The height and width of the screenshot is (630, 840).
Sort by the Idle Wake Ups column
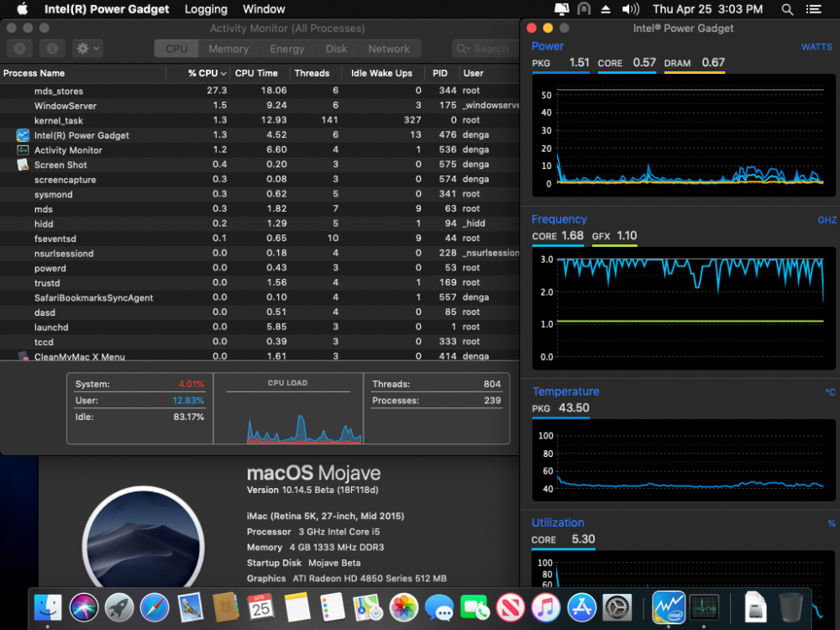381,73
